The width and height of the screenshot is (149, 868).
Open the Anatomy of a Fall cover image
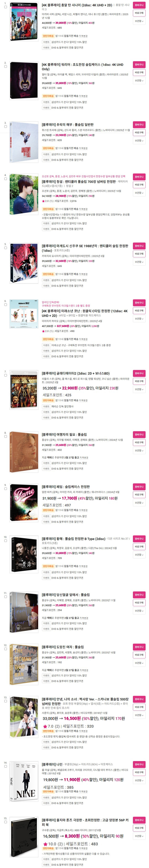click(24, 142)
